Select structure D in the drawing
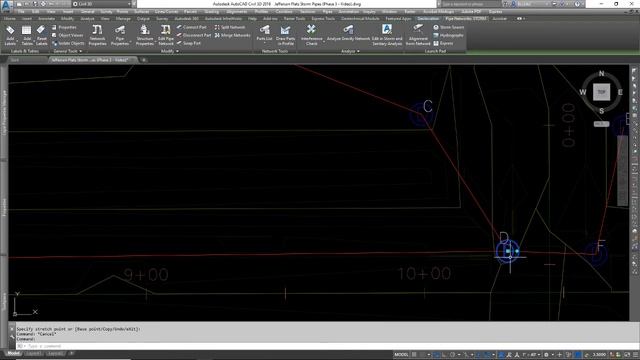Image resolution: width=640 pixels, height=360 pixels. (x=508, y=251)
